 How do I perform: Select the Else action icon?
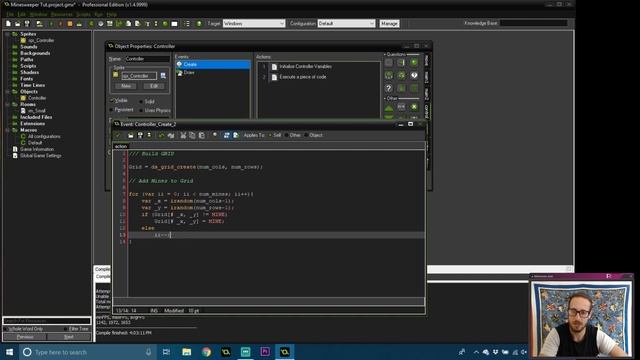pyautogui.click(x=401, y=107)
